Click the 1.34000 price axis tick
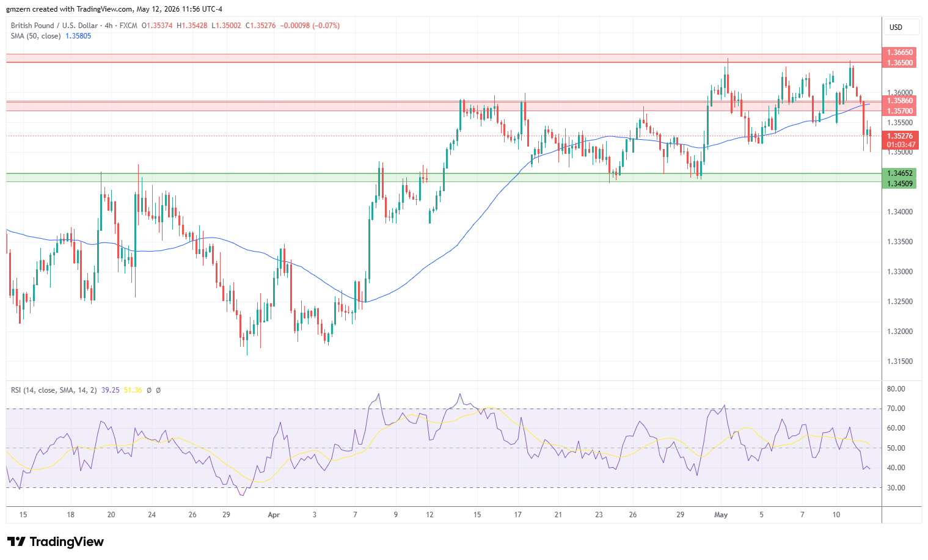The width and height of the screenshot is (928, 560). (x=900, y=212)
